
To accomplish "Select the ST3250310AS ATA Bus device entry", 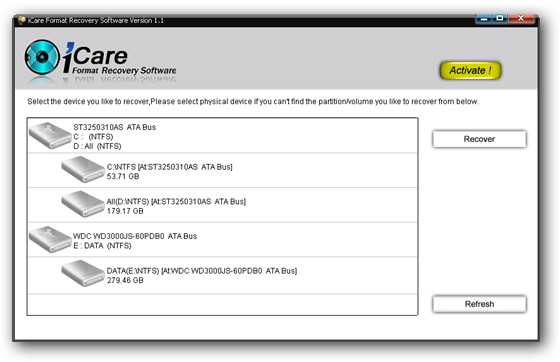I will click(222, 136).
